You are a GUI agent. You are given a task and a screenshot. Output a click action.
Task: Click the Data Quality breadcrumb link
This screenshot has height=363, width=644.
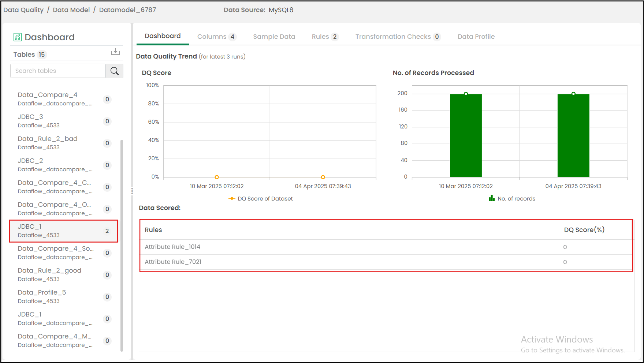pyautogui.click(x=23, y=10)
